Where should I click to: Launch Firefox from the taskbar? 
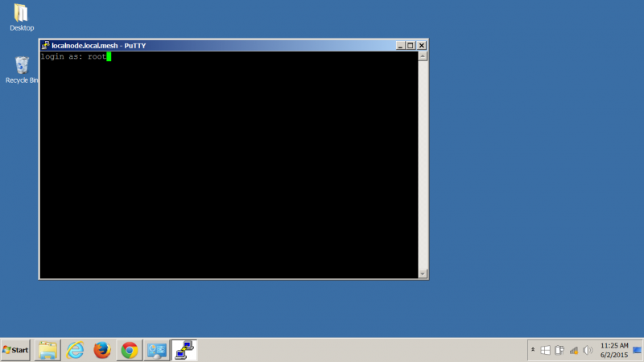click(x=102, y=350)
